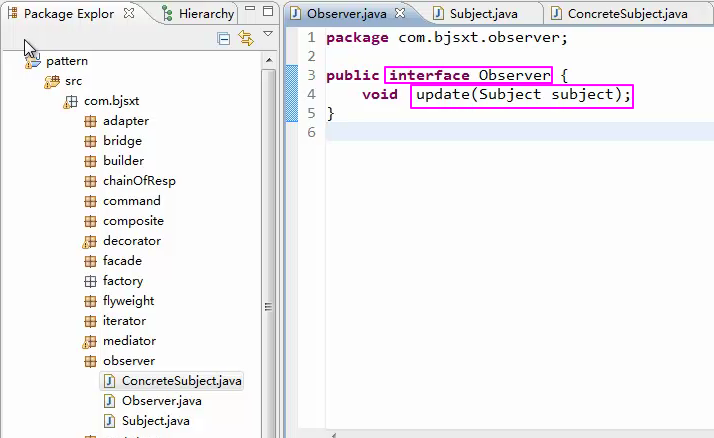Select the flyweight label in tree
The width and height of the screenshot is (714, 438).
point(128,301)
